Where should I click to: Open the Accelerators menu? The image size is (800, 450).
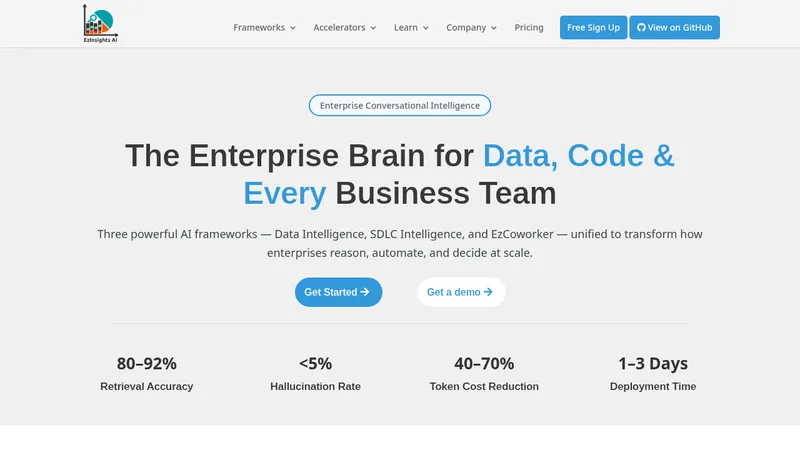click(x=345, y=28)
